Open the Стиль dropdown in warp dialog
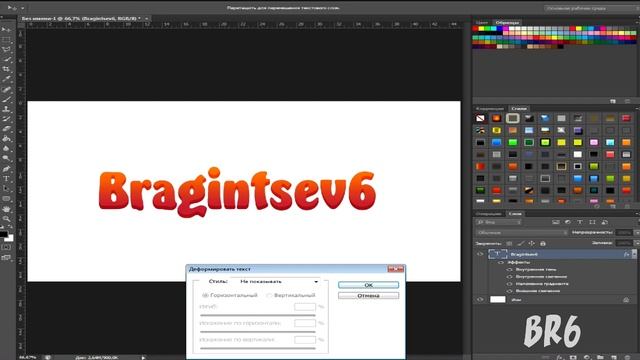Screen dimensions: 640x360 (275, 281)
